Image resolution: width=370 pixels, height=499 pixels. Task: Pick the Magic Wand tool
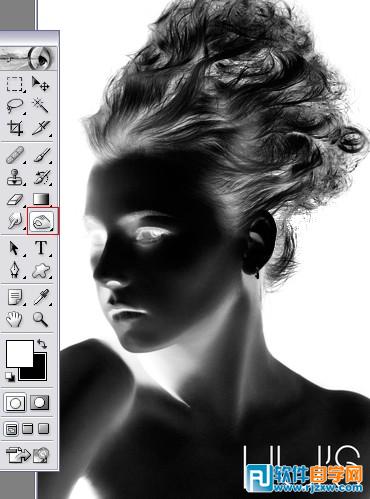40,106
